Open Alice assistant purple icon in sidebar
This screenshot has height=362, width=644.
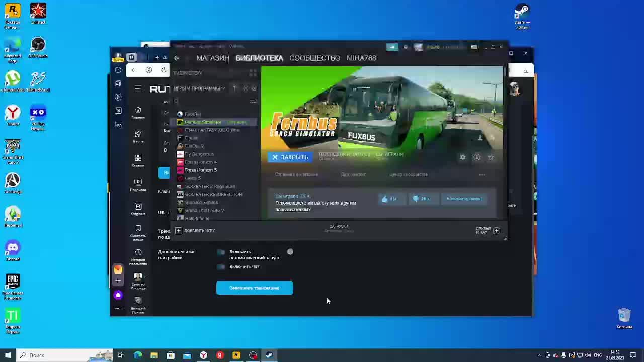pos(118,295)
